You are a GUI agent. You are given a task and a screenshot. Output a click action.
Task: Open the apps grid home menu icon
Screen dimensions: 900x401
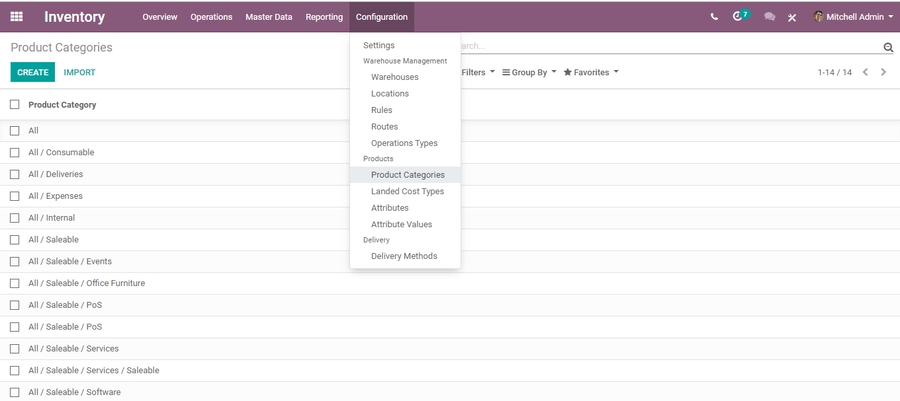(16, 16)
